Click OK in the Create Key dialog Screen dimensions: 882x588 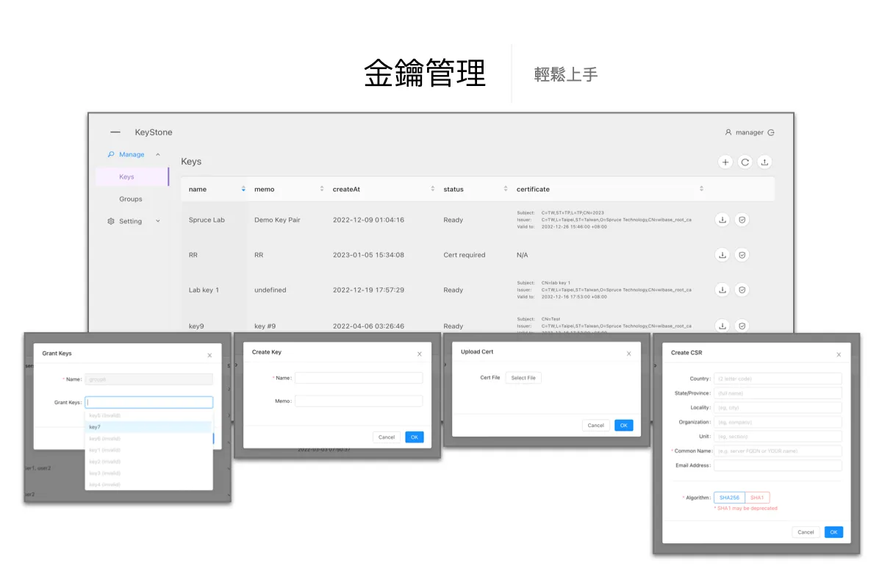pyautogui.click(x=414, y=437)
